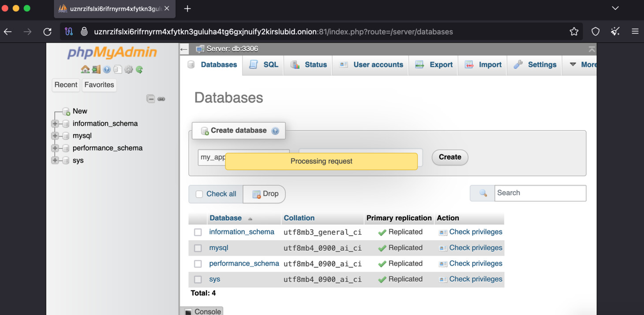The width and height of the screenshot is (644, 315).
Task: Collapse all navigation tree items icon
Action: [x=150, y=99]
